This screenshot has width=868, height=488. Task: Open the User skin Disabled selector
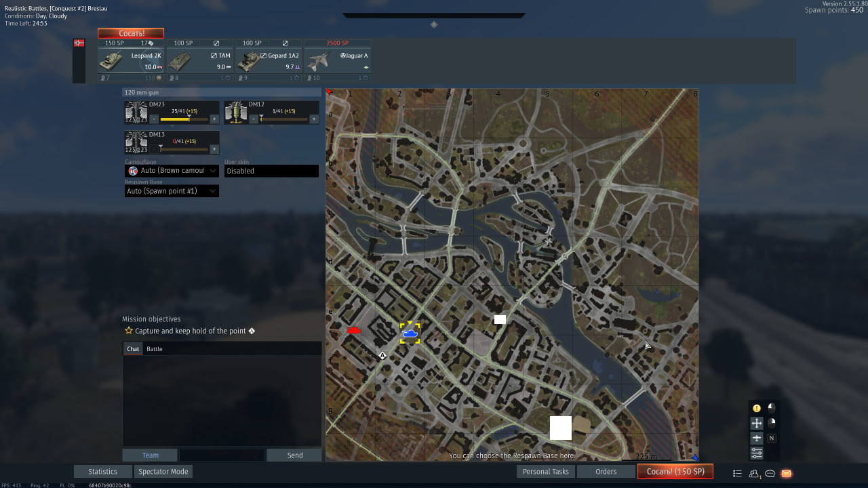(271, 171)
